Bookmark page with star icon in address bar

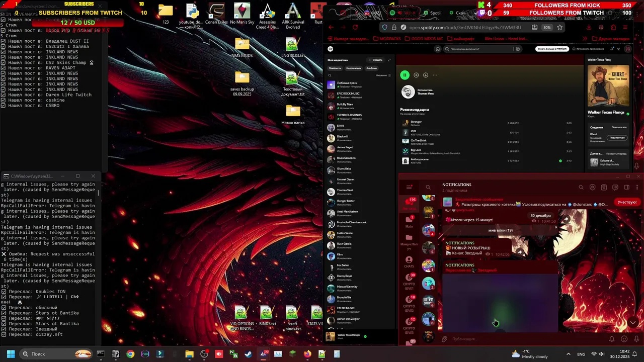(559, 27)
